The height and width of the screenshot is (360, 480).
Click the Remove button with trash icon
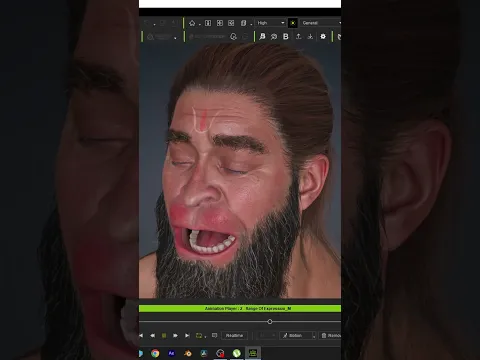(x=330, y=335)
